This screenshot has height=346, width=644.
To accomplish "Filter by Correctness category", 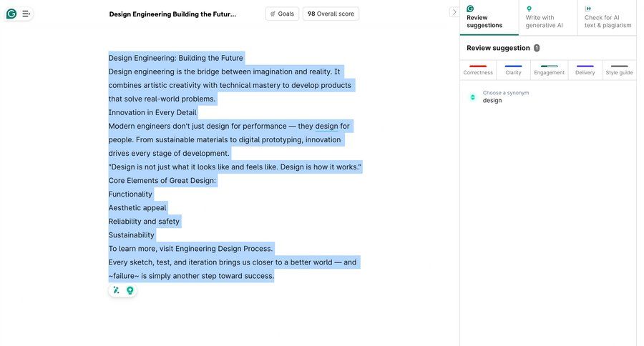I will click(478, 70).
